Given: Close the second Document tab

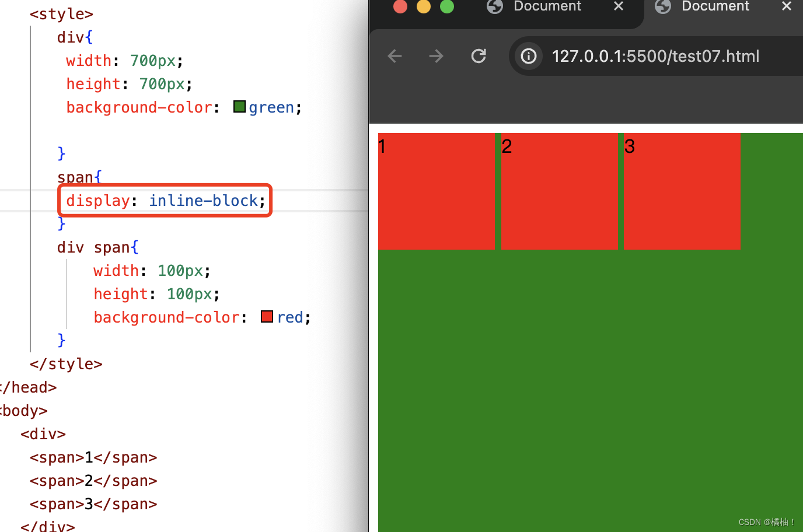Looking at the screenshot, I should pyautogui.click(x=787, y=6).
